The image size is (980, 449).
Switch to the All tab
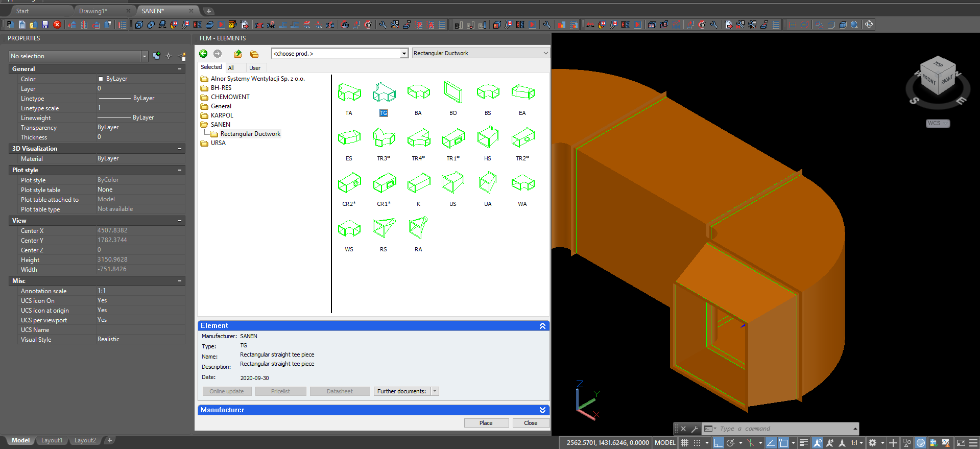(231, 68)
